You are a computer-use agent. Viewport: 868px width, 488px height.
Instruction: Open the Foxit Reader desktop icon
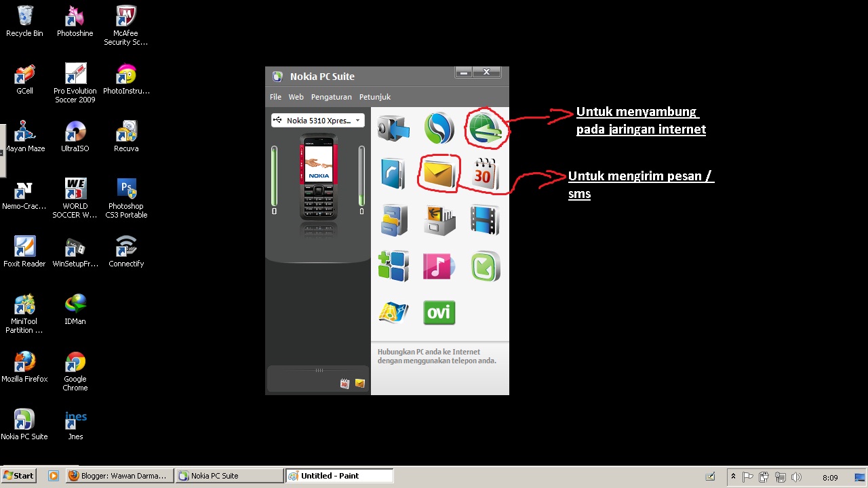[x=24, y=251]
